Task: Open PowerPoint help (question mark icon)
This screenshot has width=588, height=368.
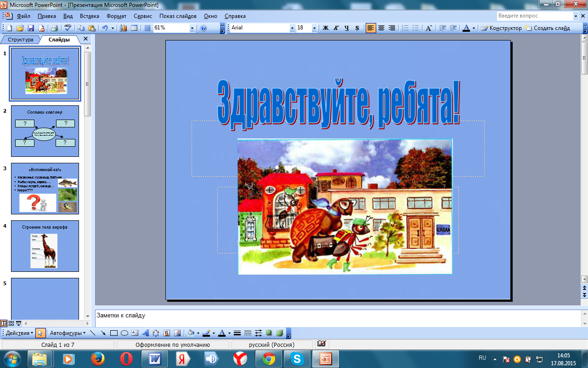Action: [204, 28]
